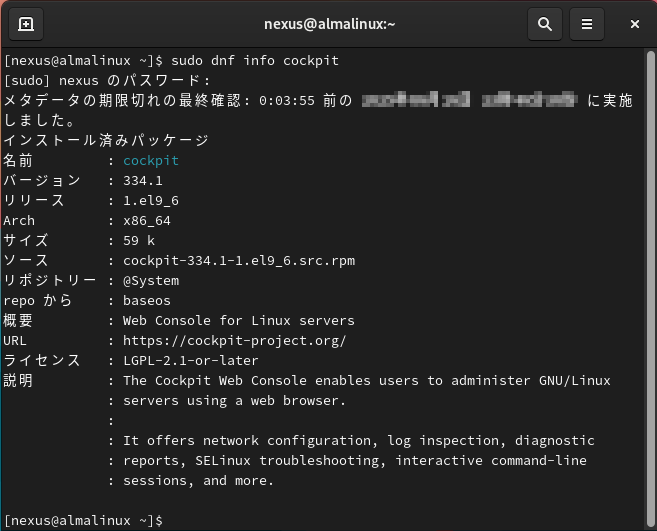This screenshot has height=531, width=657.
Task: Click the search magnifier icon
Action: (544, 24)
